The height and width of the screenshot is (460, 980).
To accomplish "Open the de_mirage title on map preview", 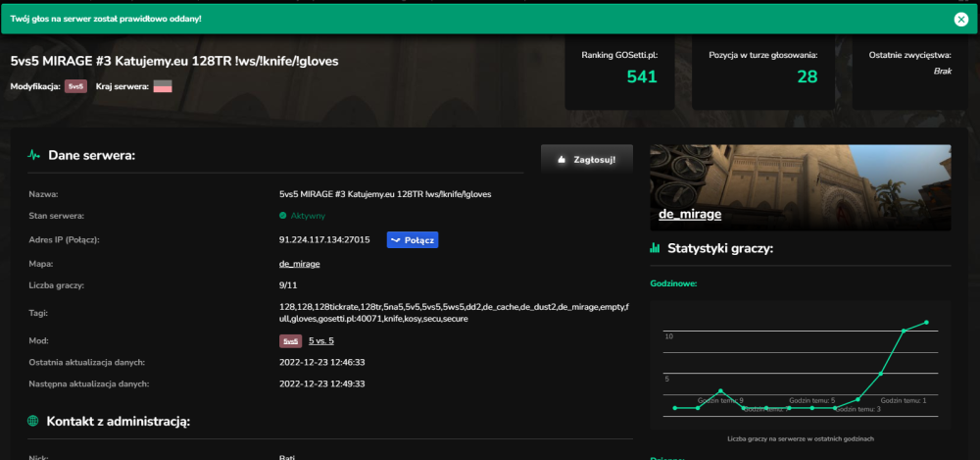I will [690, 214].
